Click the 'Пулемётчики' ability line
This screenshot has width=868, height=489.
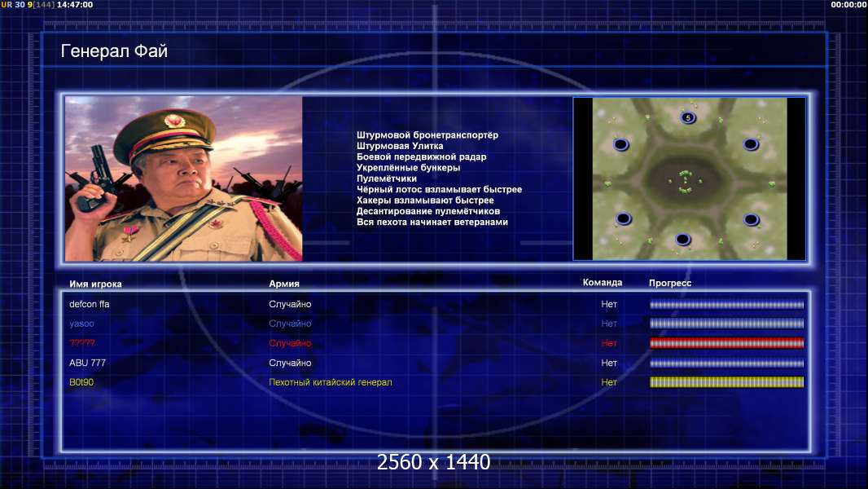tap(387, 178)
